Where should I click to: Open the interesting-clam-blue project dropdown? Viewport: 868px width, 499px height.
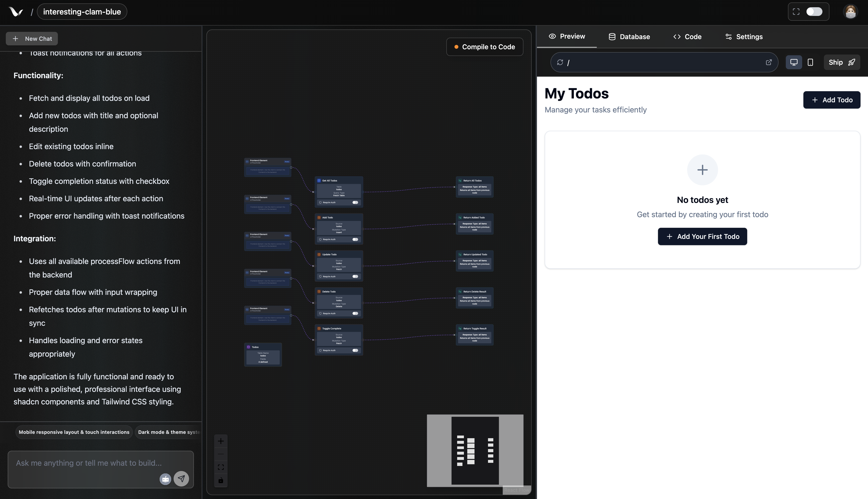82,11
